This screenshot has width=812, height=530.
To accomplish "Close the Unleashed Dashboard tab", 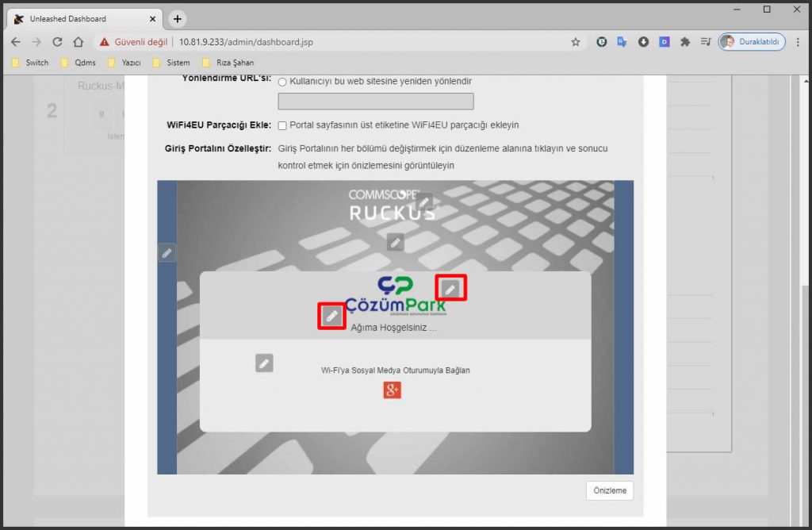I will coord(152,19).
